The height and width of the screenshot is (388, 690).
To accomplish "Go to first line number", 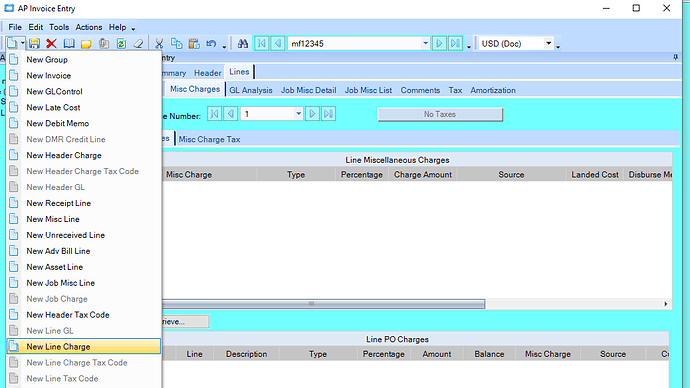I will click(214, 114).
